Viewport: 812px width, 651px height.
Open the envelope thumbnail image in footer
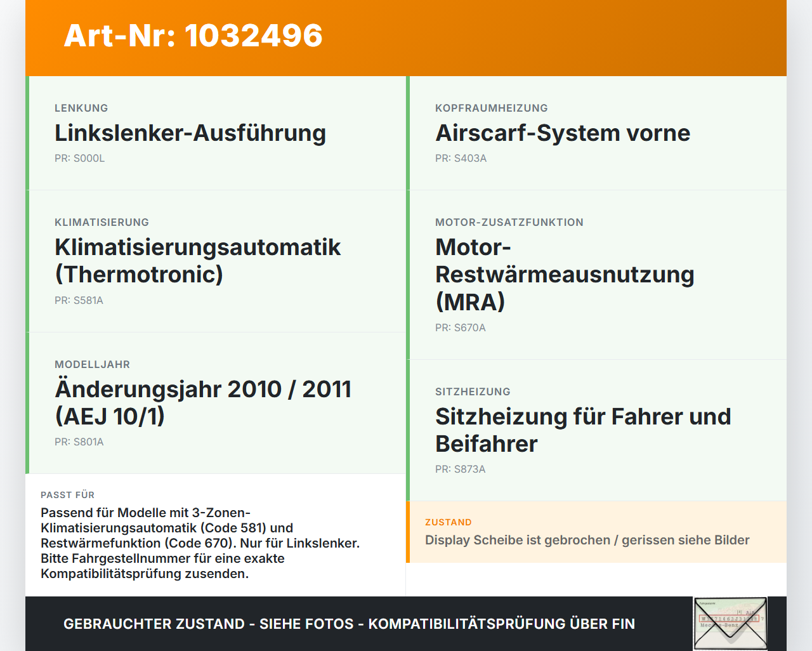click(730, 624)
